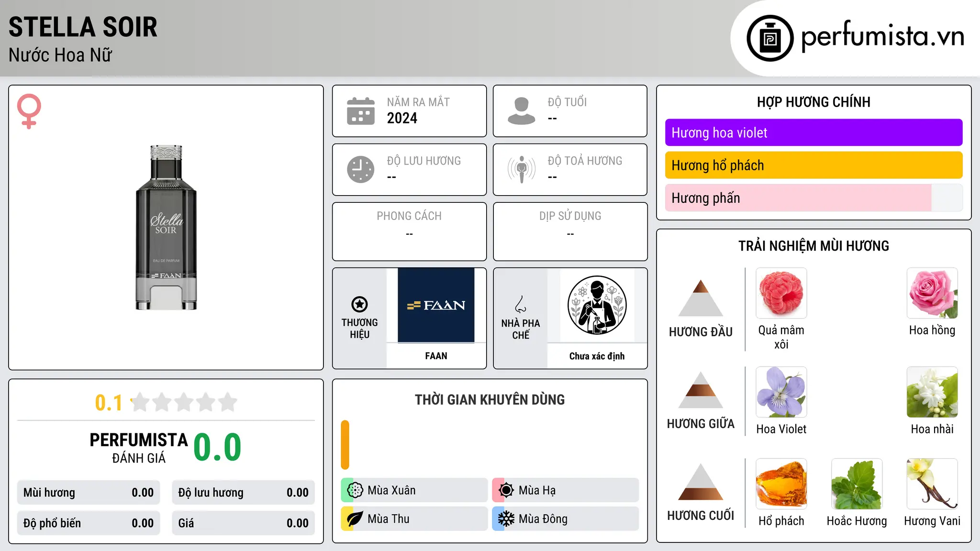
Task: Click the Chưa xác định perfumer label
Action: click(597, 356)
